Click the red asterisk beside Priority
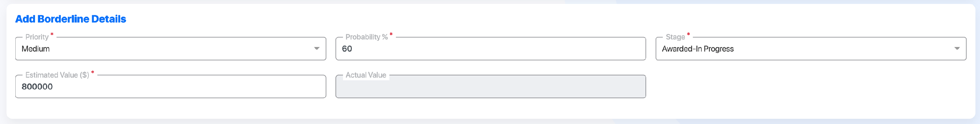Viewport: 980px width, 124px height. 52,35
